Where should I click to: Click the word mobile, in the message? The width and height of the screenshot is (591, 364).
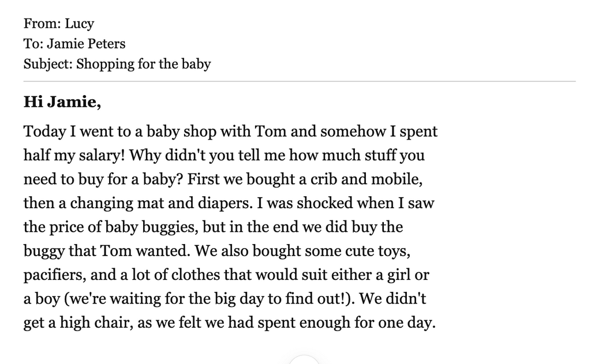coord(397,179)
